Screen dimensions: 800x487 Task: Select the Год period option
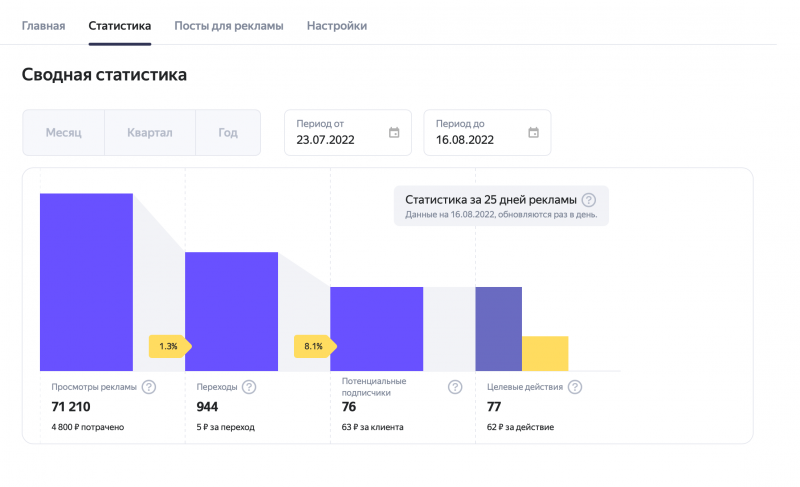pyautogui.click(x=228, y=132)
